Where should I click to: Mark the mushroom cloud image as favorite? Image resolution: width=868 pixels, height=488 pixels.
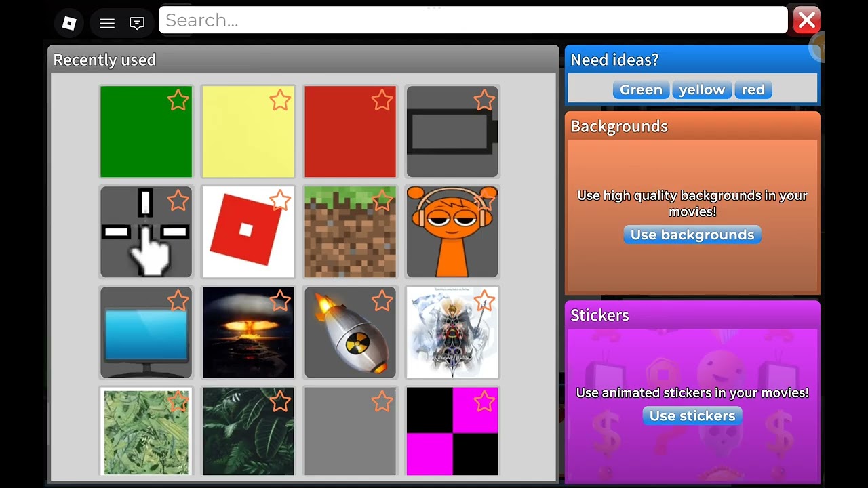click(280, 301)
